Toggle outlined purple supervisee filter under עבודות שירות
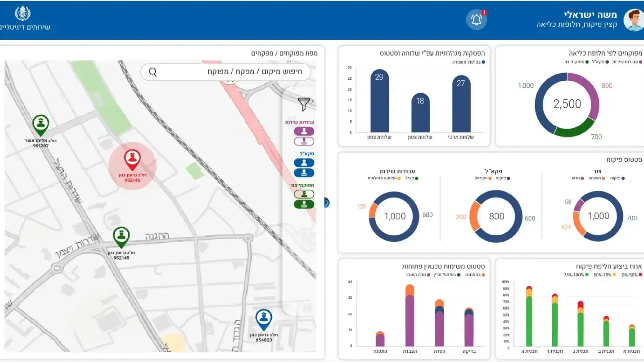Viewport: 644px width, 362px height. coord(304,141)
